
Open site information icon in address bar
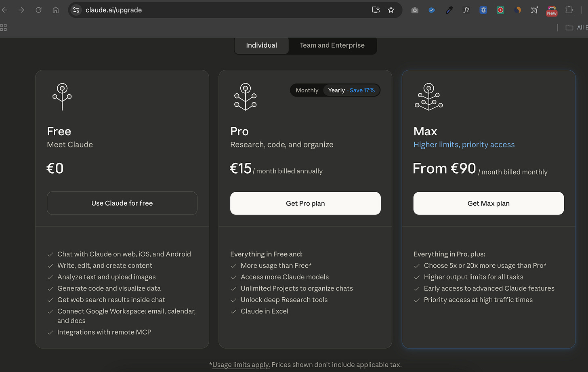(76, 10)
